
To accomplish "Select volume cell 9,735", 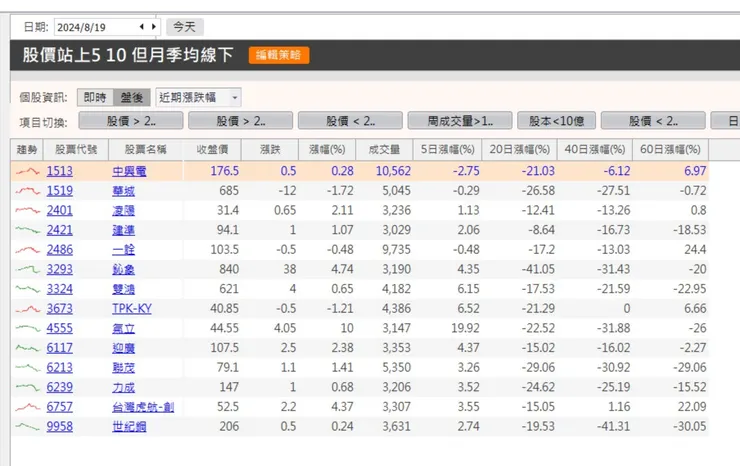I will tap(396, 250).
